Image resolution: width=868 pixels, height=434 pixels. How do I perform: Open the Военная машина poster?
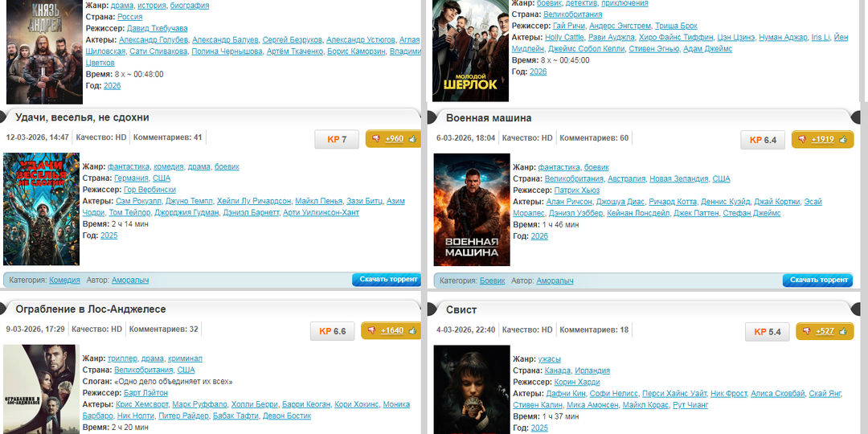pyautogui.click(x=472, y=210)
